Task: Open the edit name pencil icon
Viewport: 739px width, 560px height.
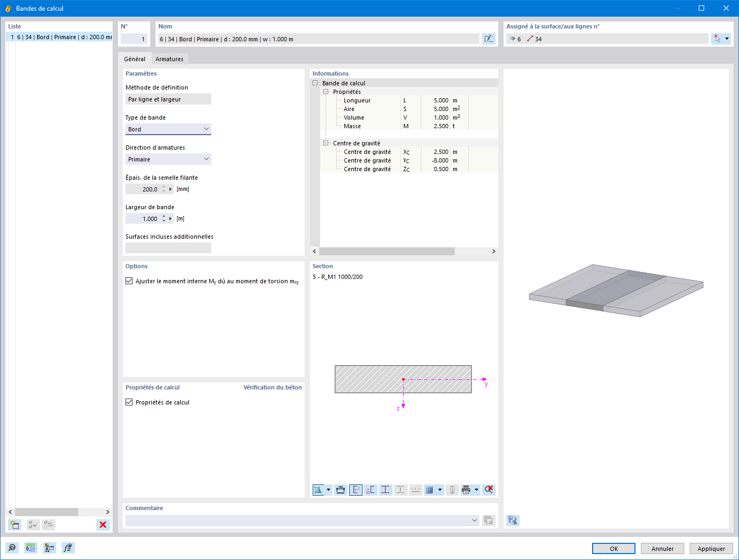Action: tap(489, 38)
